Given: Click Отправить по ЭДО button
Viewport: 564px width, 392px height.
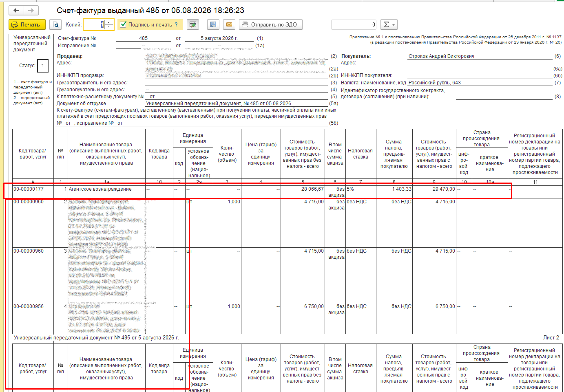Looking at the screenshot, I should coord(271,25).
